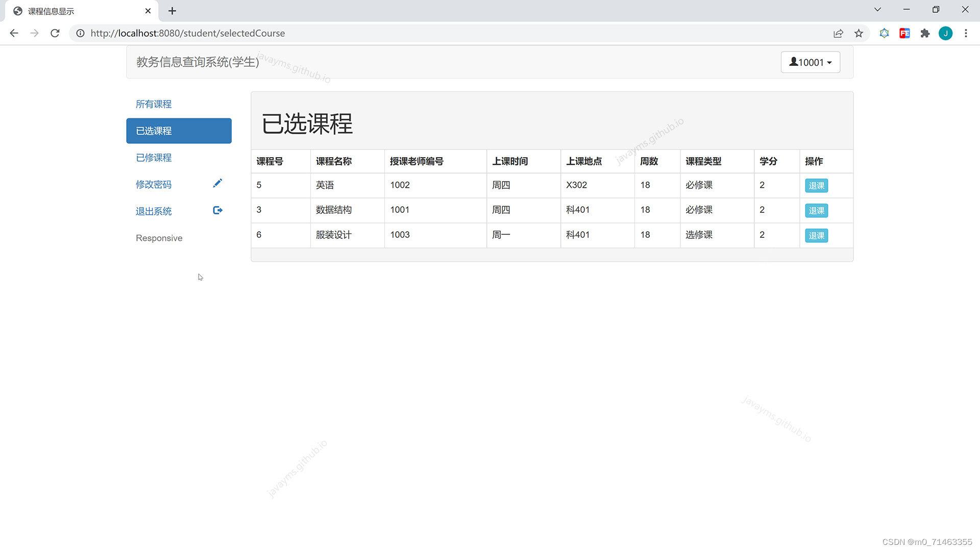Reload the page with refresh icon
Image resolution: width=980 pixels, height=551 pixels.
[55, 33]
